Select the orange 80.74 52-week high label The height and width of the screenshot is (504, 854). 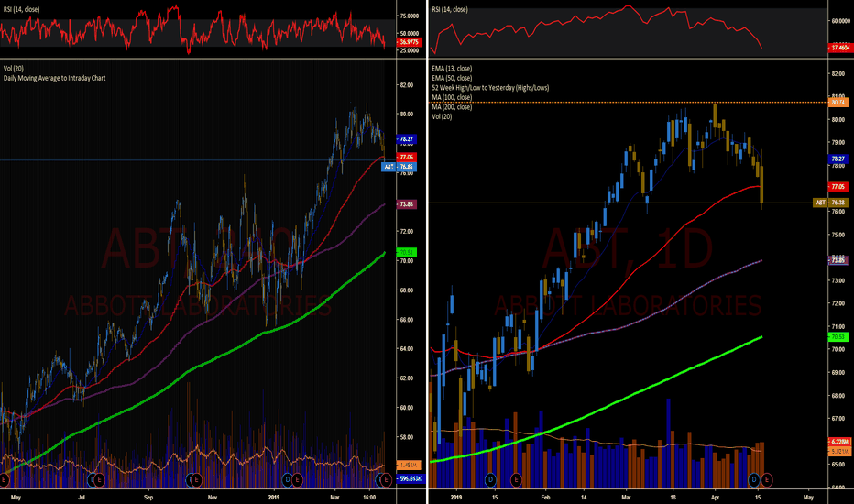(x=838, y=102)
